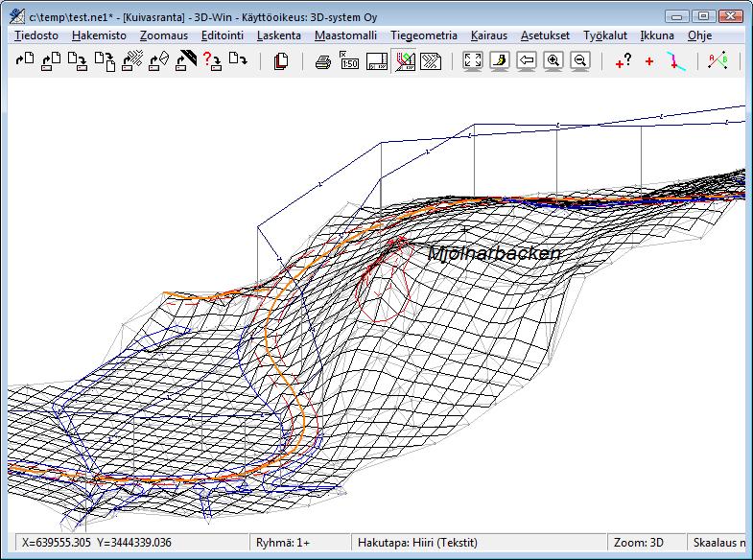Click the previous zoom back-arrow icon
Screen dimensions: 753x560
coord(527,61)
